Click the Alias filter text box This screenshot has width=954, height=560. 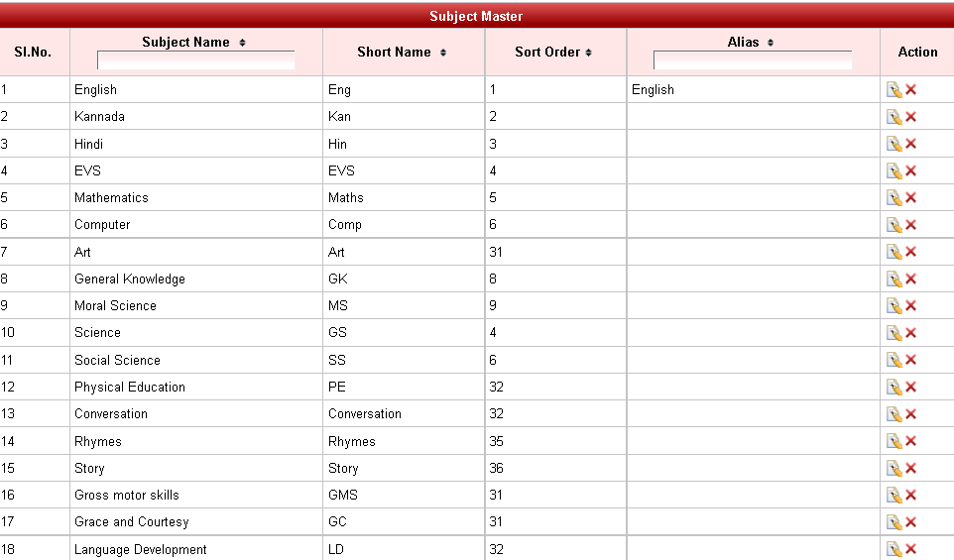[x=752, y=60]
